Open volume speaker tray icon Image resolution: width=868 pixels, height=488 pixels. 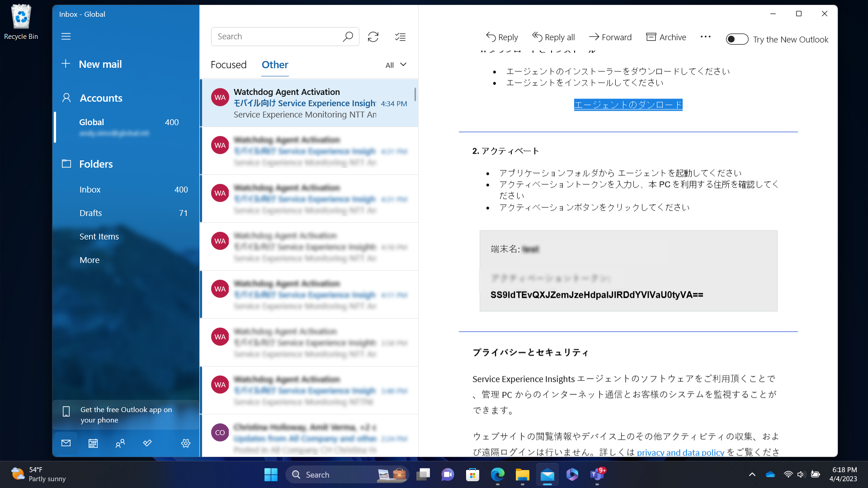click(x=801, y=474)
